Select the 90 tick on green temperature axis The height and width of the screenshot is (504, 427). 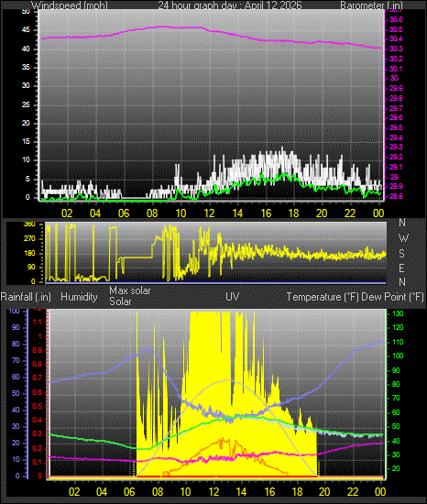tap(396, 370)
